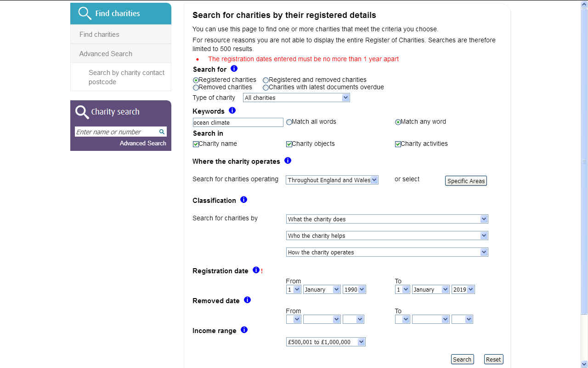The width and height of the screenshot is (588, 368).
Task: Open Registration date To day dropdown
Action: [402, 289]
